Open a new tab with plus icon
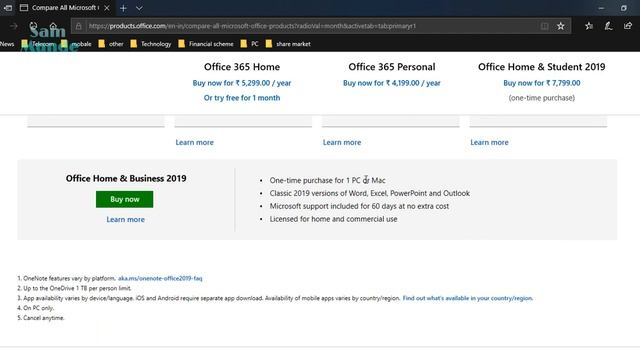The image size is (640, 360). point(123,8)
